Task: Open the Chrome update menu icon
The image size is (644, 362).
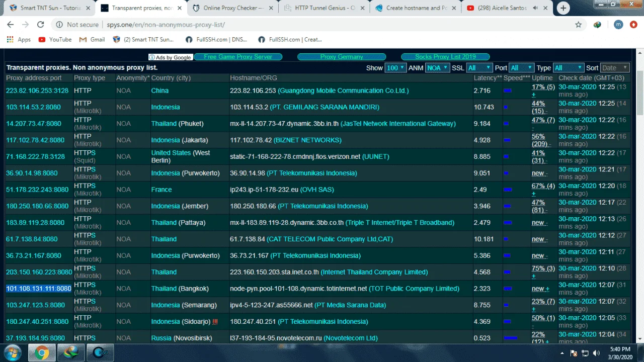Action: [633, 25]
